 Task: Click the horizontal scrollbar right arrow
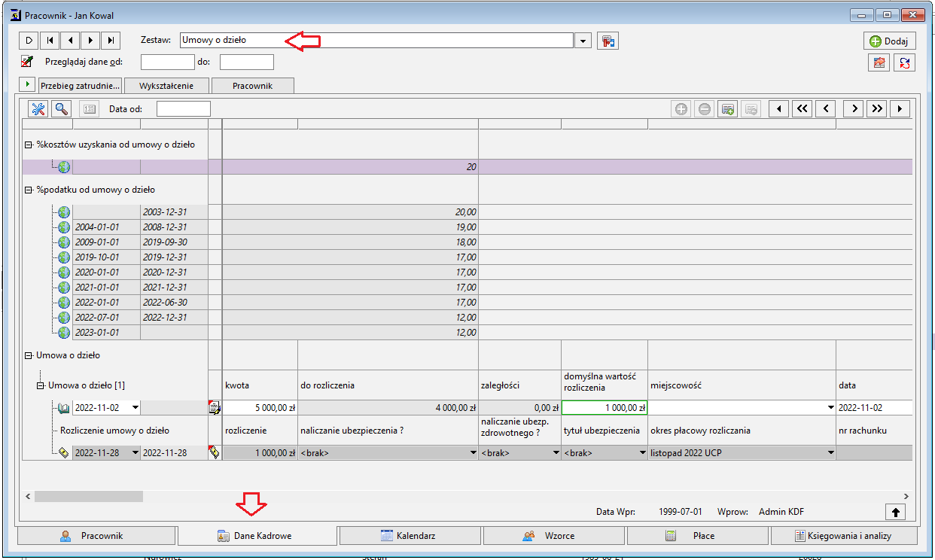(906, 497)
